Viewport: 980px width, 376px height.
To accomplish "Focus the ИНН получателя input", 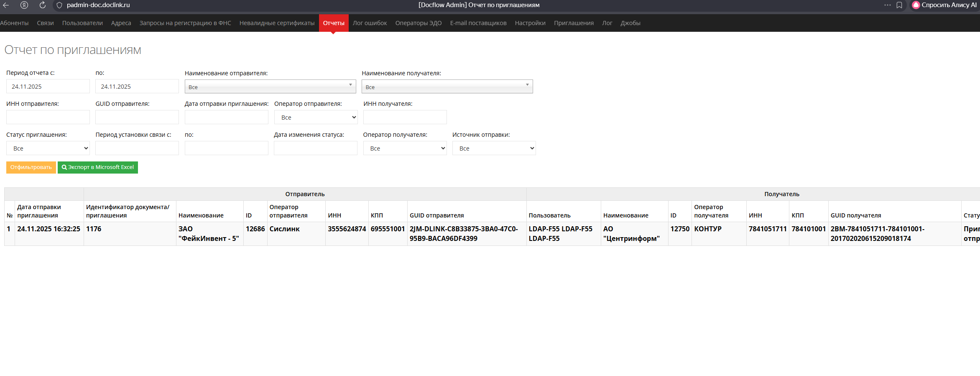I will [x=405, y=117].
